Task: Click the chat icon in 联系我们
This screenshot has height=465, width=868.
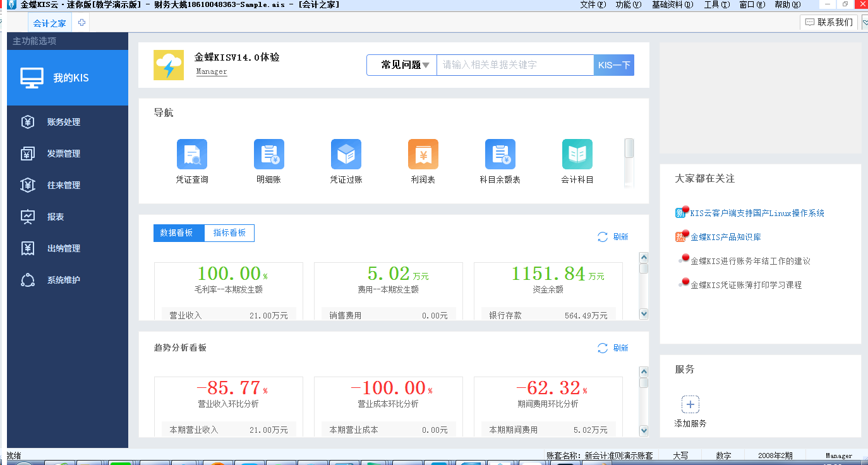Action: click(810, 23)
